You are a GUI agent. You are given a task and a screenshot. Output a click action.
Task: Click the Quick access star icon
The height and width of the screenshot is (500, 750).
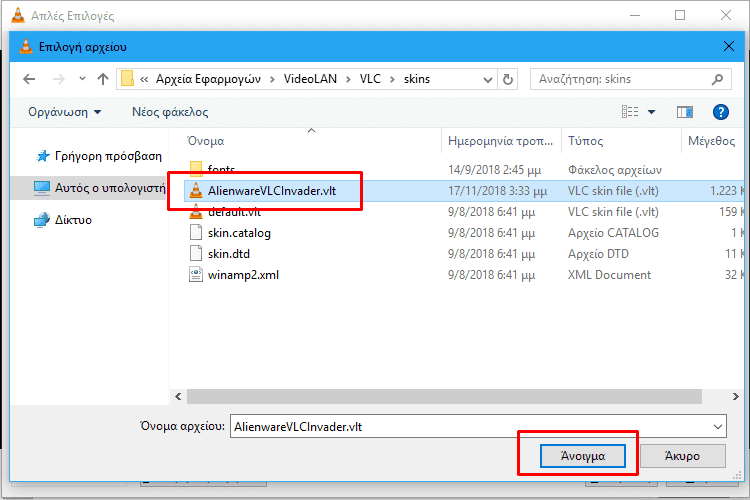pyautogui.click(x=43, y=156)
